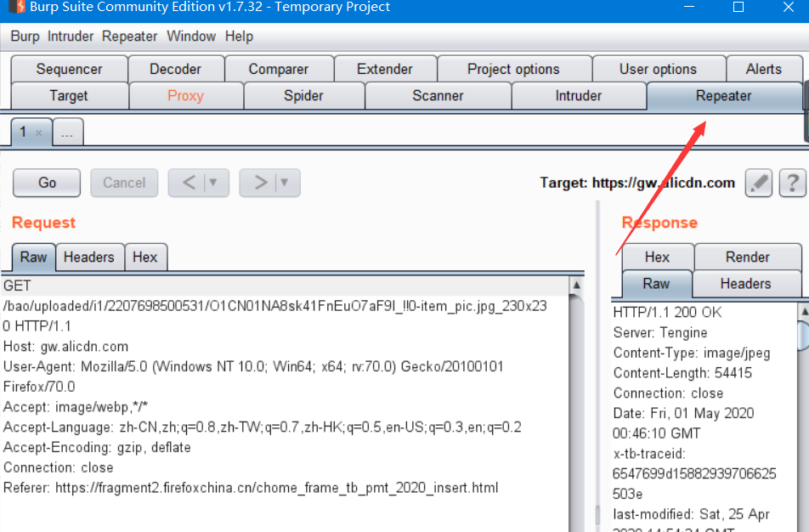
Task: Switch to the Intruder tool tab
Action: [x=579, y=96]
